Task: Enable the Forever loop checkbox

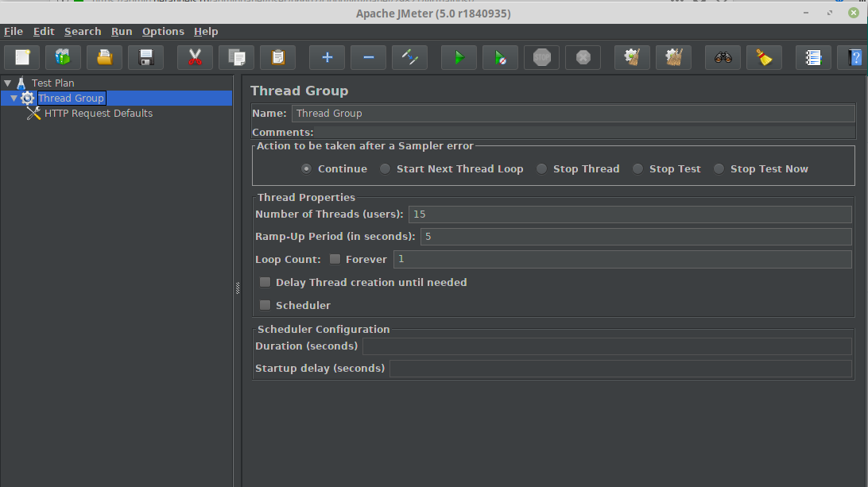Action: 335,259
